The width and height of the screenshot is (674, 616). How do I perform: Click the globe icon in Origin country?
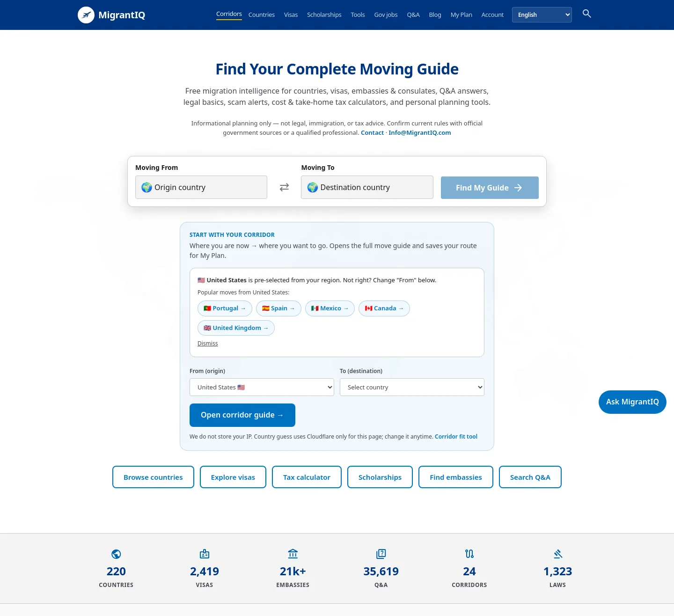click(147, 187)
